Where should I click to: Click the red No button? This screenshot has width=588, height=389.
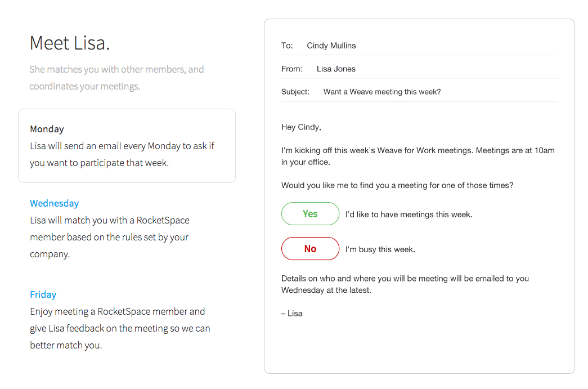point(310,248)
